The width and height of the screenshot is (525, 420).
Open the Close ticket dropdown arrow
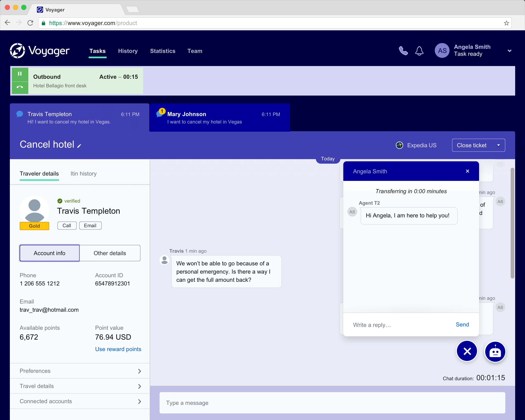coord(499,145)
